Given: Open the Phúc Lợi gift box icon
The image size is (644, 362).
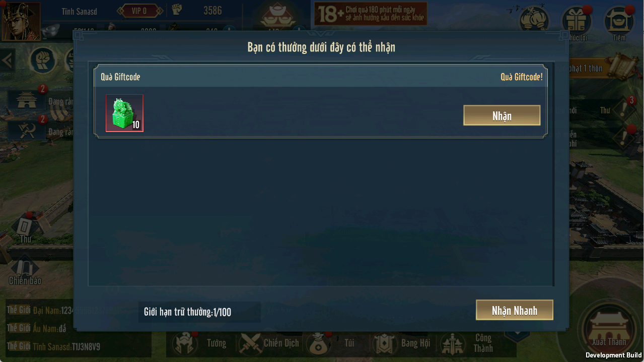Looking at the screenshot, I should tap(577, 23).
